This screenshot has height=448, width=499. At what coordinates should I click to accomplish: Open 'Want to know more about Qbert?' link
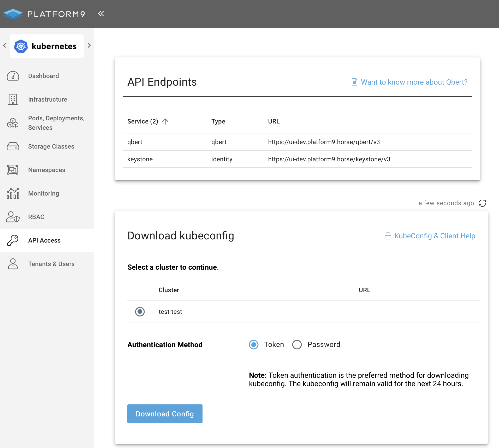coord(414,82)
